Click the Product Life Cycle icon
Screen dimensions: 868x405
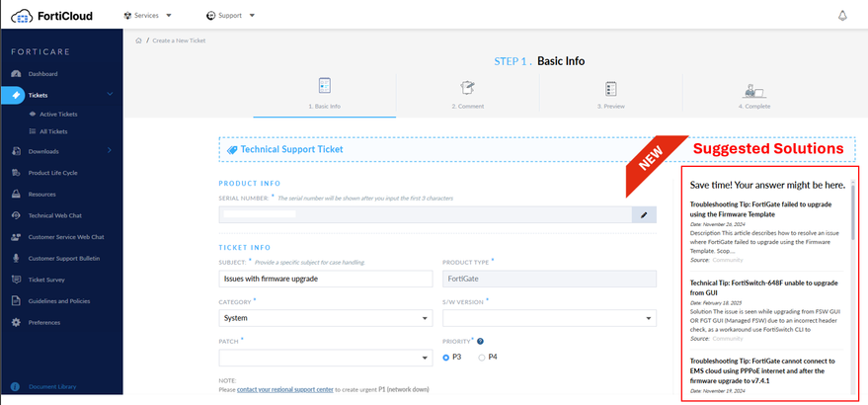coord(16,173)
